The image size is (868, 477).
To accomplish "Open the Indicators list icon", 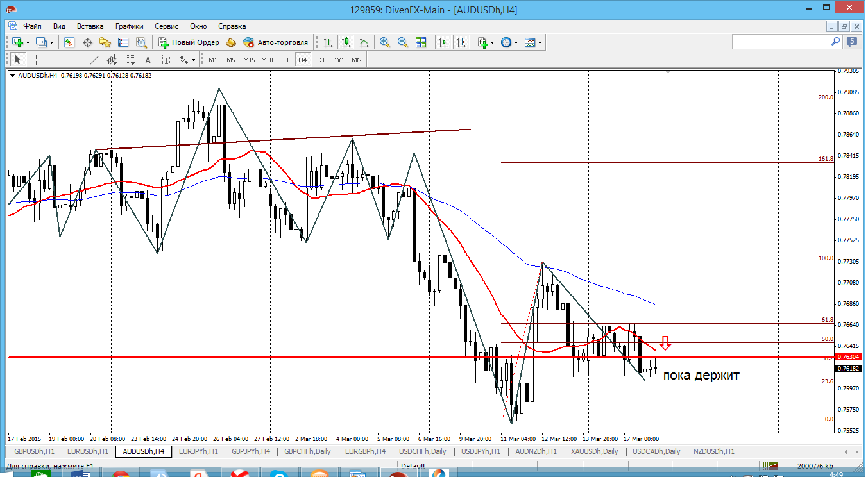I will click(483, 42).
